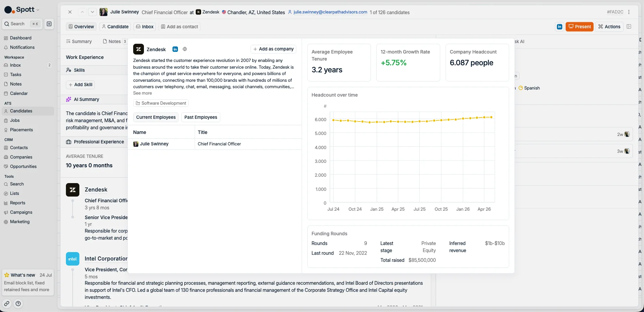
Task: Click the copy link icon at bottom left
Action: (7, 304)
